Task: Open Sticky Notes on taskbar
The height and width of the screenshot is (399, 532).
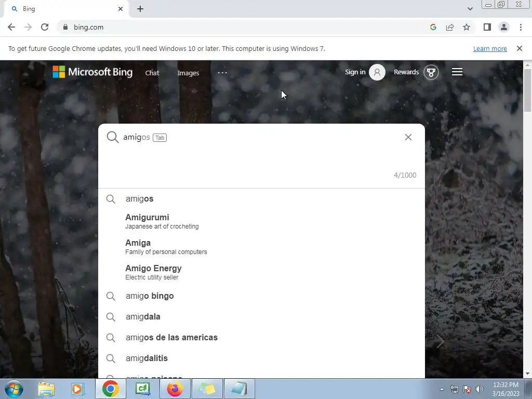Action: (207, 389)
